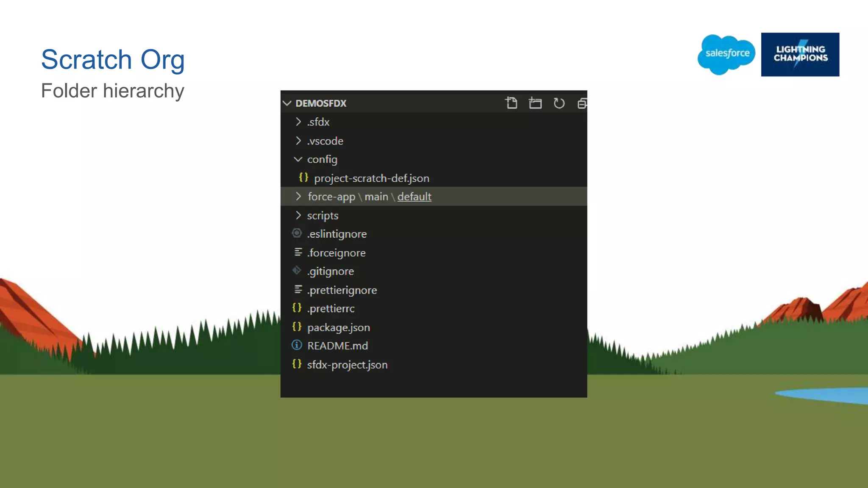Image resolution: width=868 pixels, height=488 pixels.
Task: Click the ESLint icon beside .eslintignore
Action: pyautogui.click(x=297, y=233)
